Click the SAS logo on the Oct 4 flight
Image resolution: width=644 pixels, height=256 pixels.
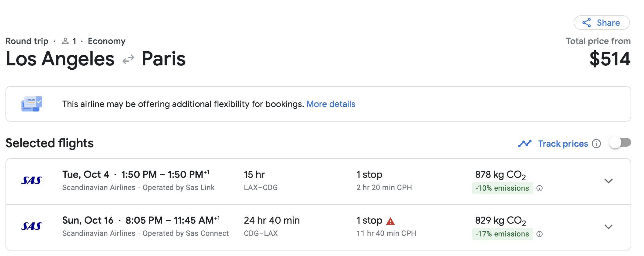click(x=31, y=181)
